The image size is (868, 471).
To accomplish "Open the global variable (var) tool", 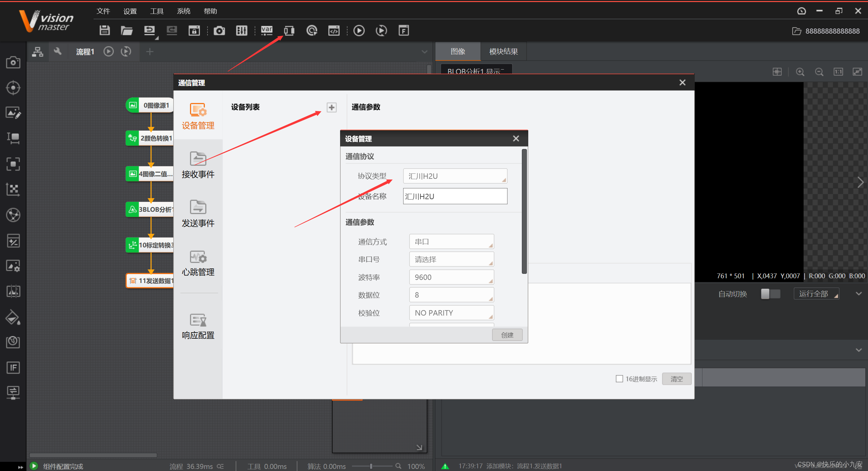I will click(x=267, y=30).
